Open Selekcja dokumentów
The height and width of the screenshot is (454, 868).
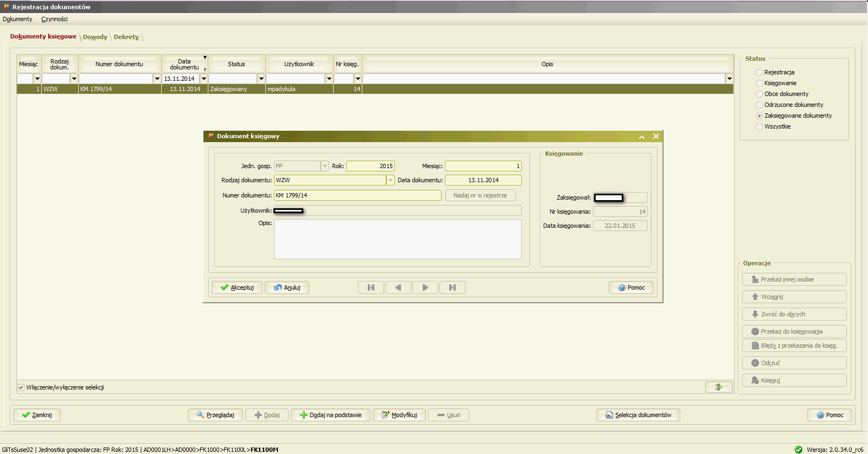(x=638, y=415)
